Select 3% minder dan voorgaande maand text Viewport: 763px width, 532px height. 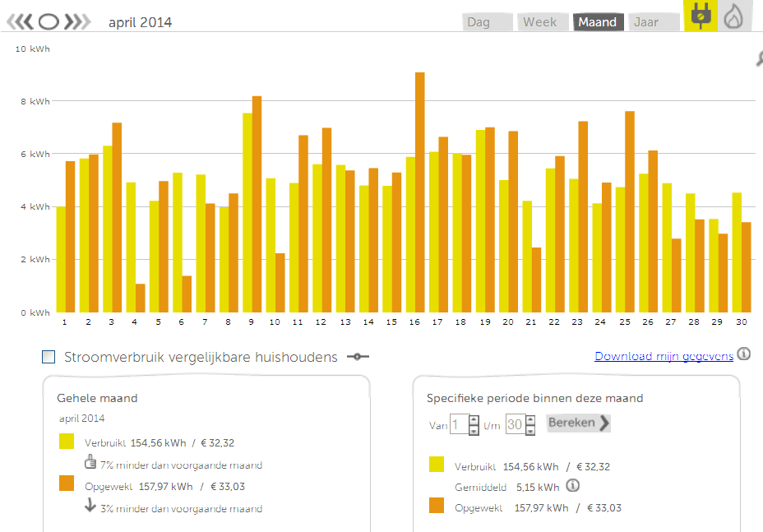[182, 509]
